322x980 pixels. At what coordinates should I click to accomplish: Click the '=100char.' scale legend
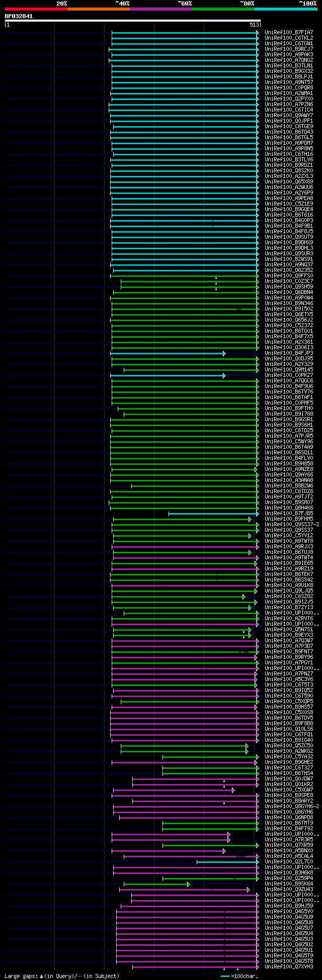tap(239, 976)
